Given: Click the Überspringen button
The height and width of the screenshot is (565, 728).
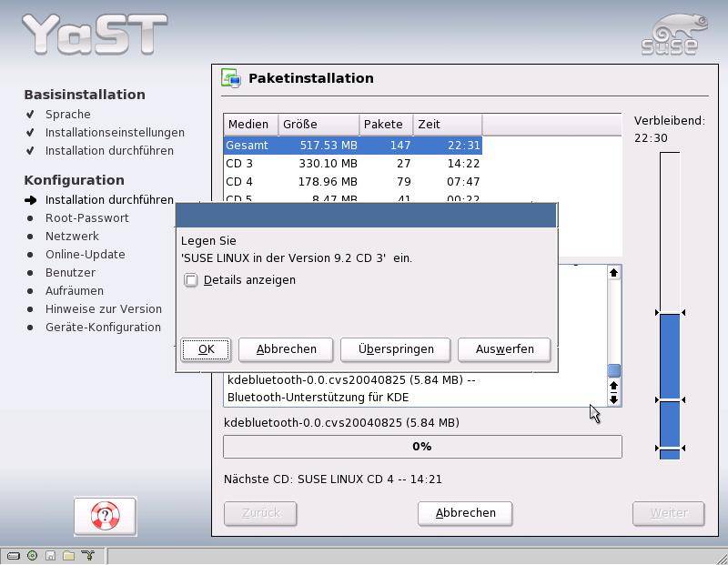Looking at the screenshot, I should pos(396,349).
